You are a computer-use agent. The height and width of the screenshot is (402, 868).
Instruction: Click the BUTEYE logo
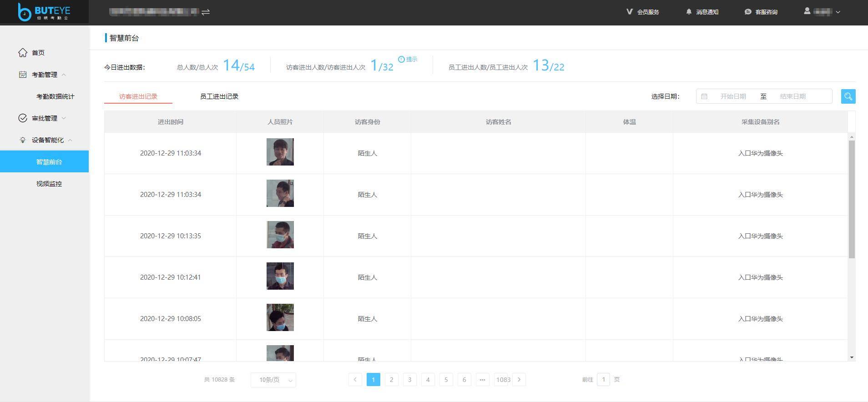pyautogui.click(x=44, y=12)
